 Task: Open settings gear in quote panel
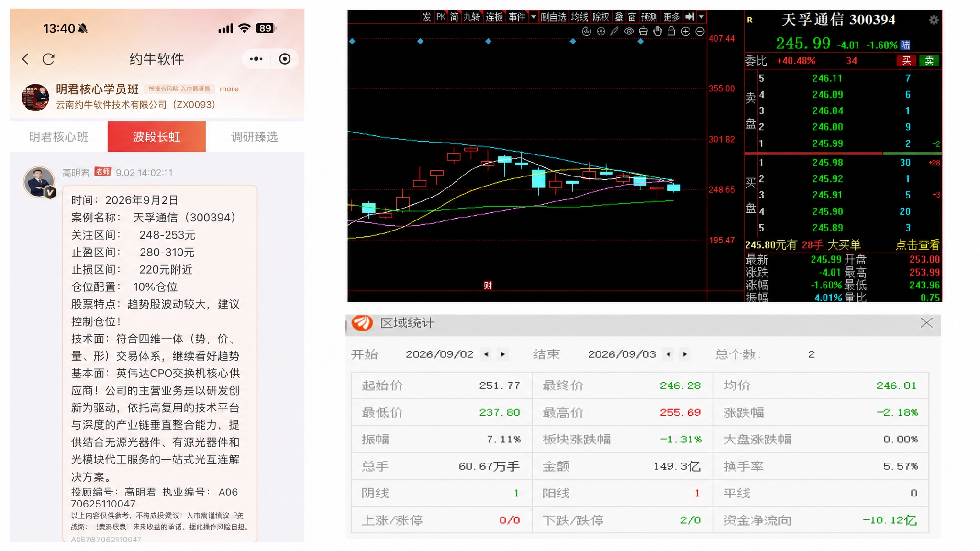[934, 20]
